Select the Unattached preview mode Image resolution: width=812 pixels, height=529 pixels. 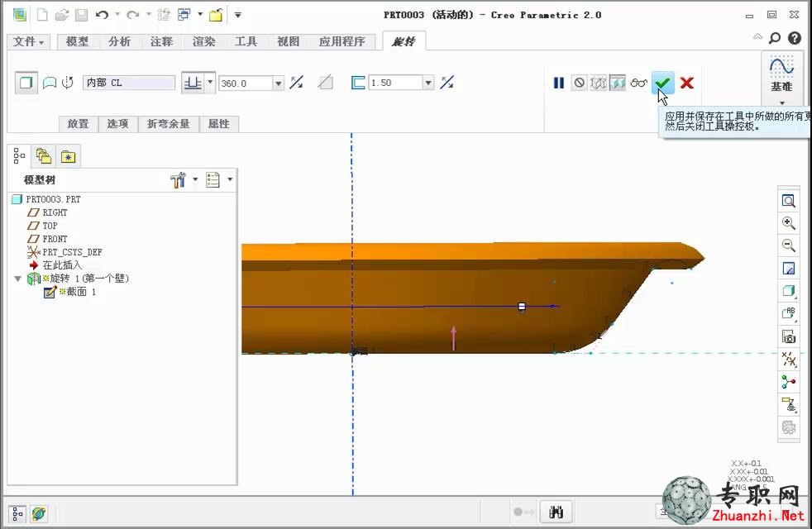(x=598, y=83)
